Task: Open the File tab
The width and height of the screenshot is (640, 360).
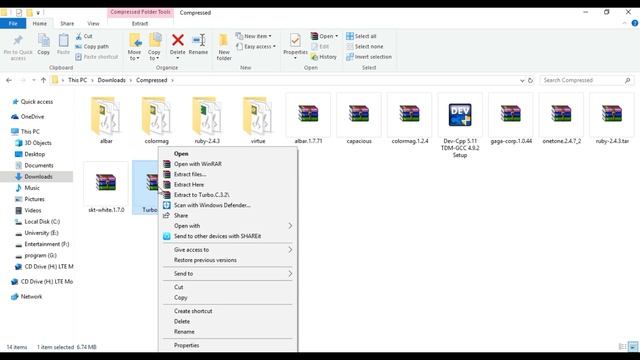Action: tap(13, 24)
